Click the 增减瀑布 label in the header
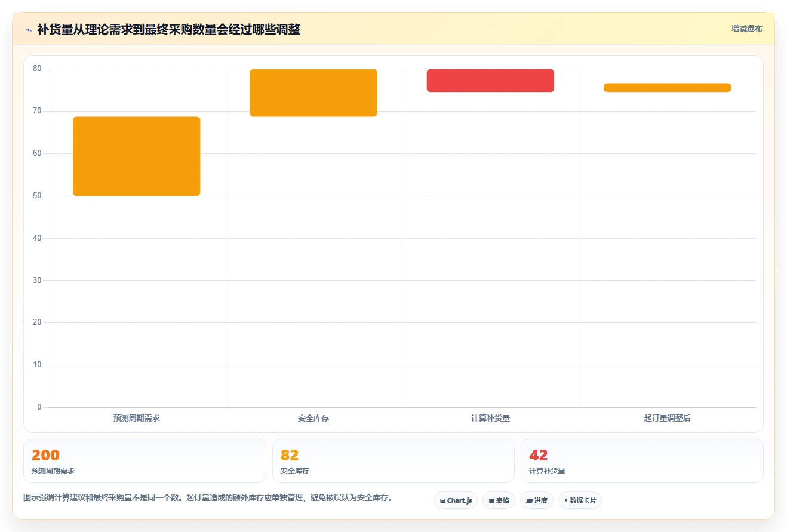 [x=746, y=29]
